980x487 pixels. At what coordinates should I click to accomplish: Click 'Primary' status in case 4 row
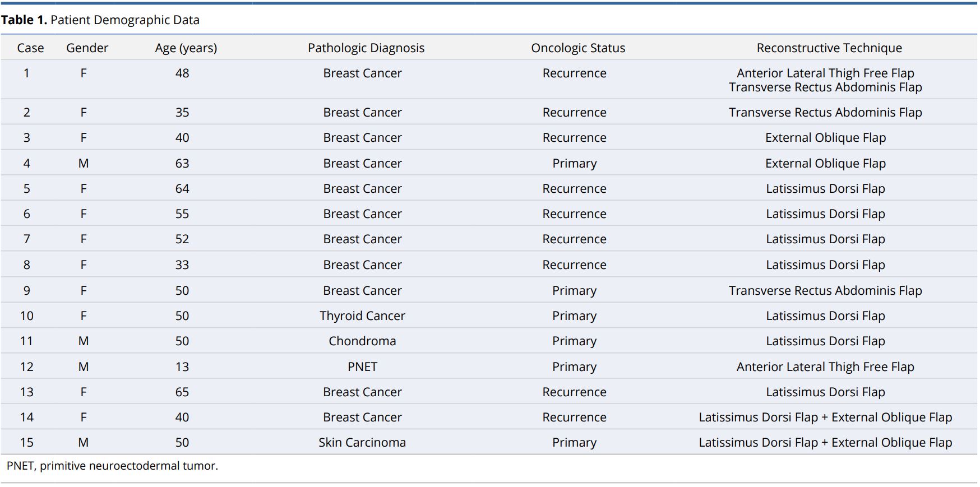pos(574,164)
